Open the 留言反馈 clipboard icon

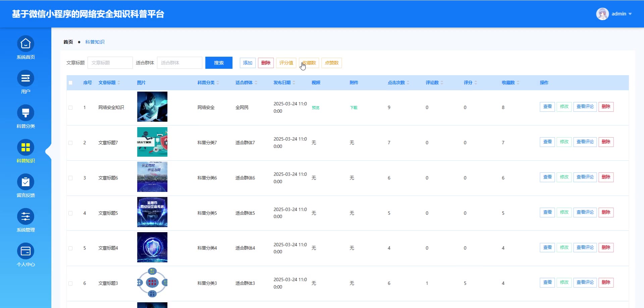point(25,182)
